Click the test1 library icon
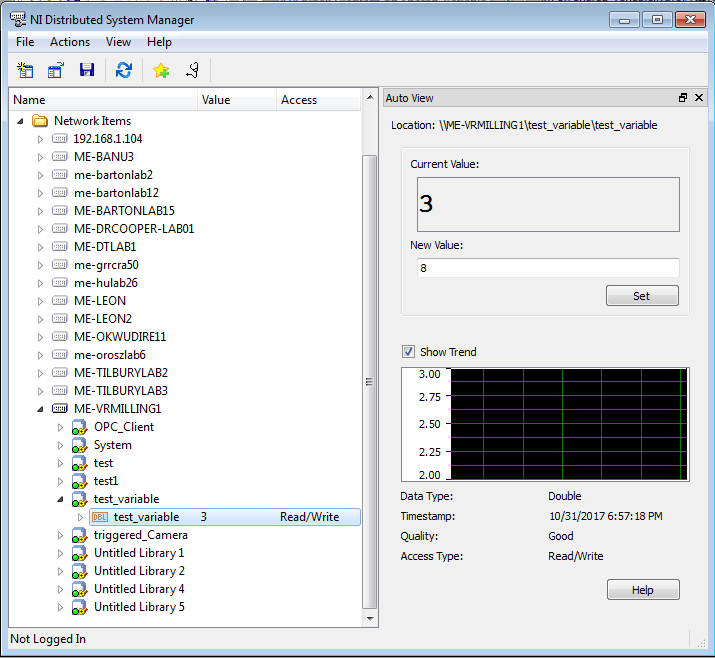The height and width of the screenshot is (658, 715). 79,481
